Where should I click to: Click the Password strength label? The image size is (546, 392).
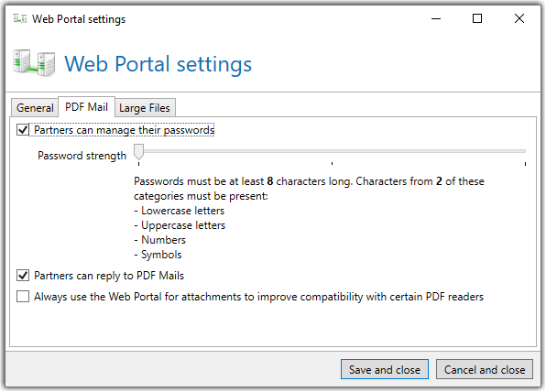click(x=82, y=156)
